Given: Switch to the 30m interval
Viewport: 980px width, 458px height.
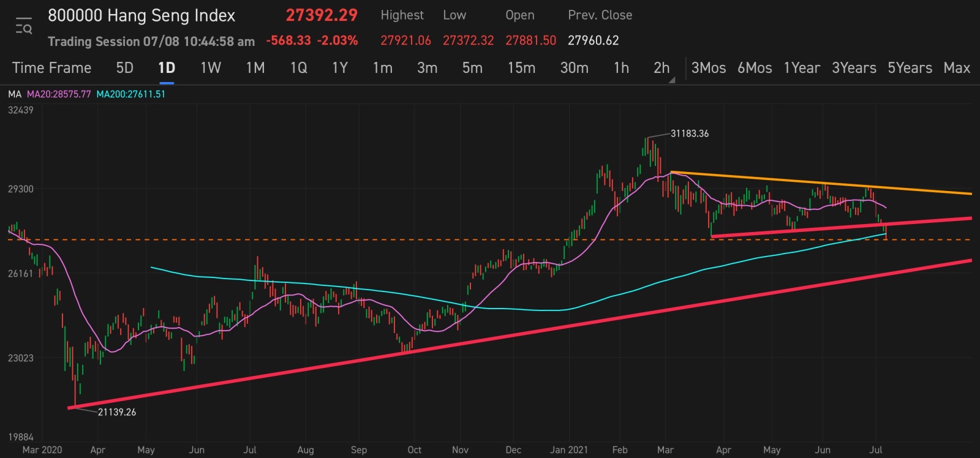Looking at the screenshot, I should point(575,68).
